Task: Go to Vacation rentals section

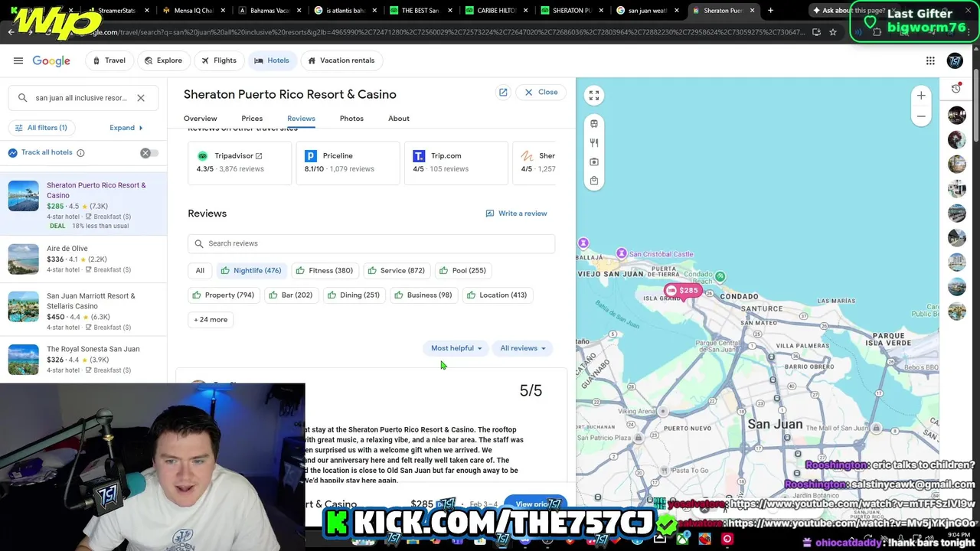Action: click(341, 60)
